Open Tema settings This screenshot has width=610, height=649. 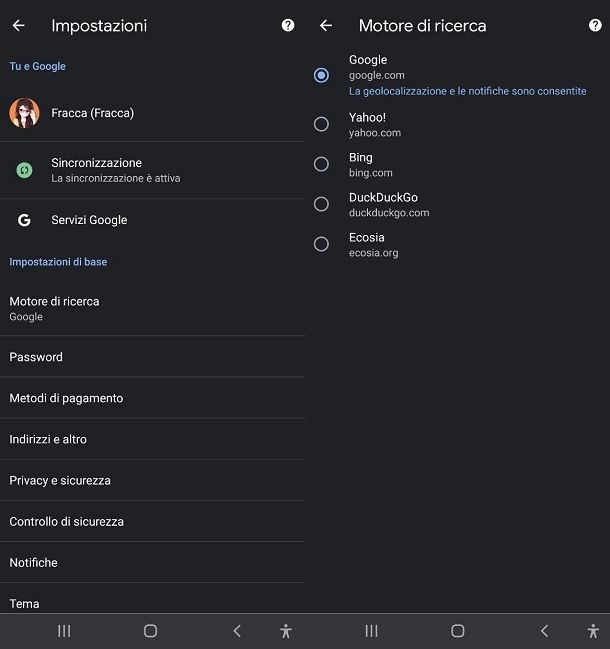[x=152, y=599]
